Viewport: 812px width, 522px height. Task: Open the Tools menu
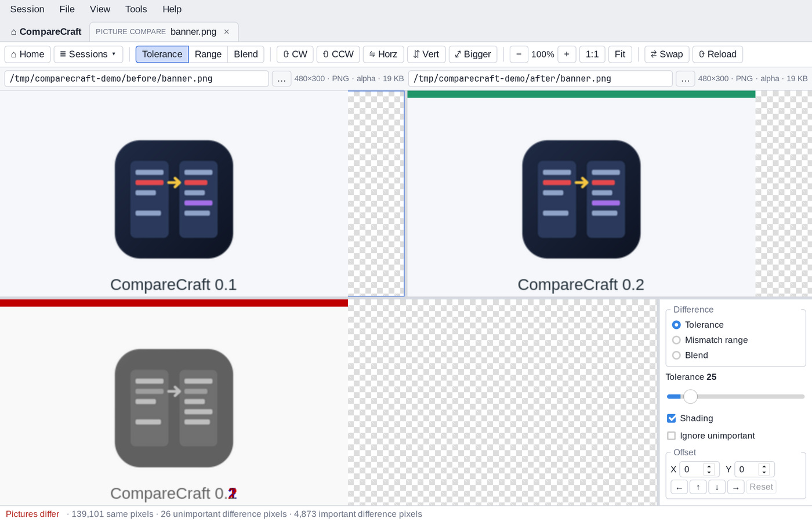click(x=136, y=9)
